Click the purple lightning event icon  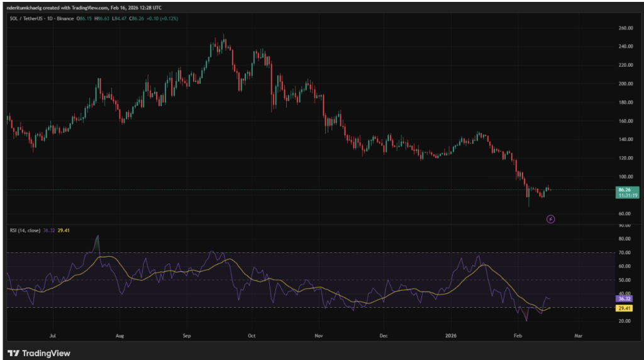[551, 219]
